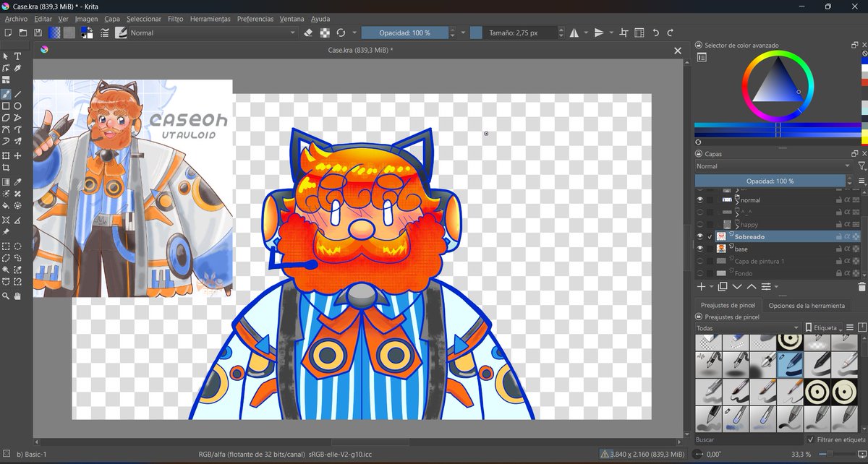Viewport: 868px width, 464px height.
Task: Select the Ellipse shape tool
Action: tap(17, 106)
